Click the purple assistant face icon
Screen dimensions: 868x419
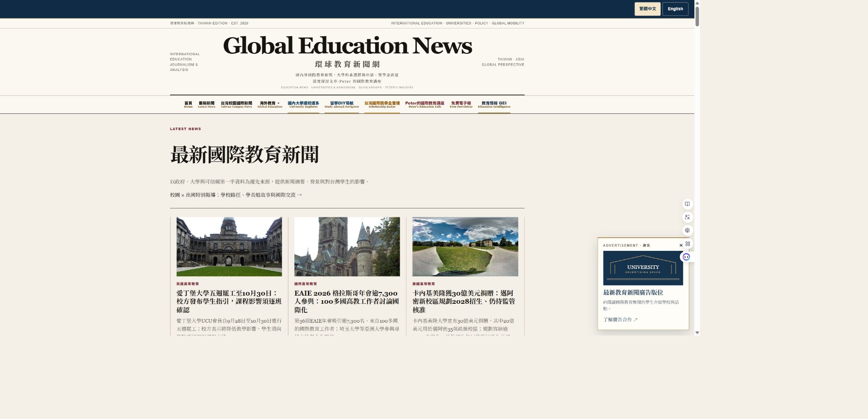coord(686,257)
